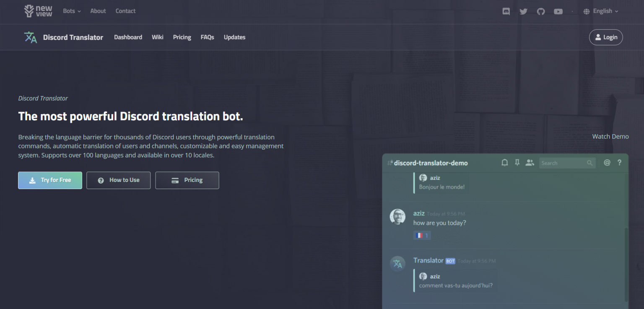
Task: Click the French flag reaction
Action: pos(422,236)
